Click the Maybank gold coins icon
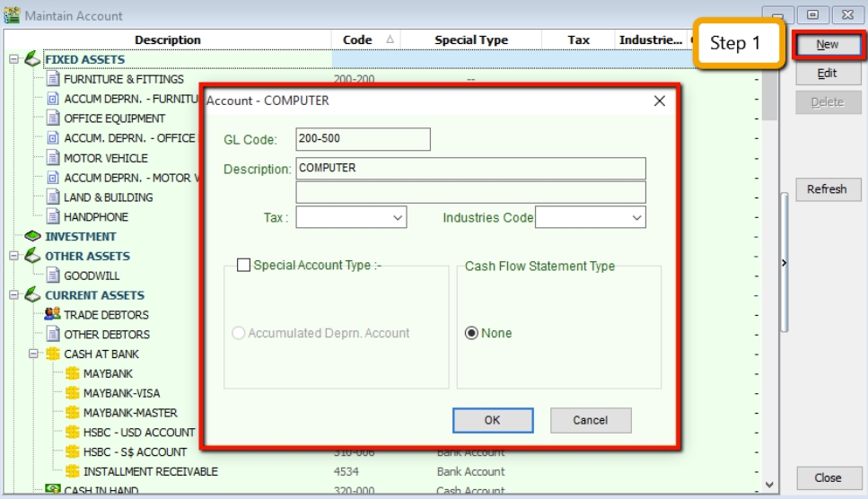The height and width of the screenshot is (499, 868). click(72, 373)
